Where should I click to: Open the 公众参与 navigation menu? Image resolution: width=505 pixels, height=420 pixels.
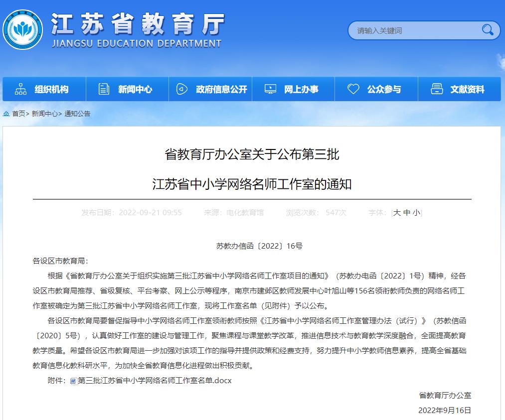[x=384, y=89]
